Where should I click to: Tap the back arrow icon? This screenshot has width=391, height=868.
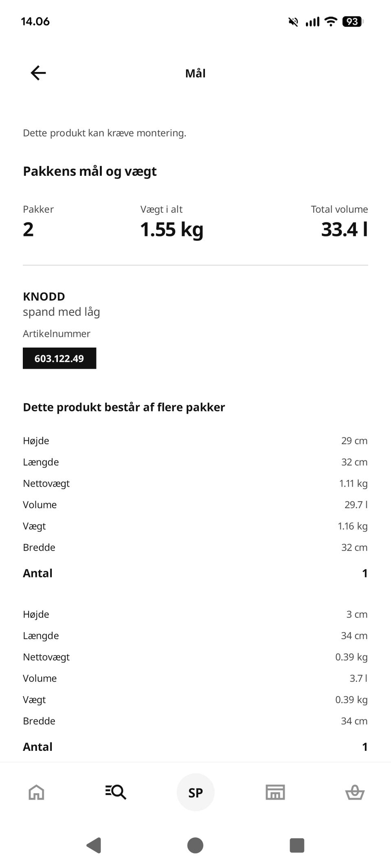[38, 73]
